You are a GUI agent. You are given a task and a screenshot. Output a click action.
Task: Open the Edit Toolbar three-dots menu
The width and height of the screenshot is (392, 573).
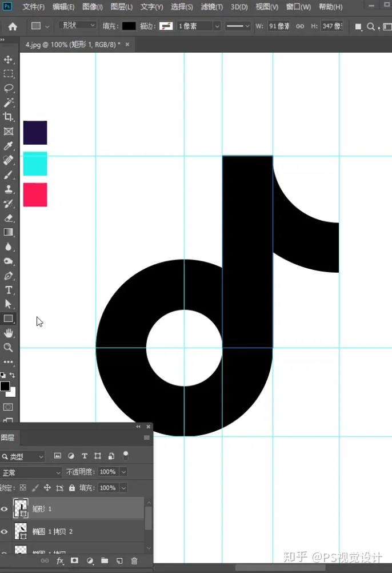point(8,362)
